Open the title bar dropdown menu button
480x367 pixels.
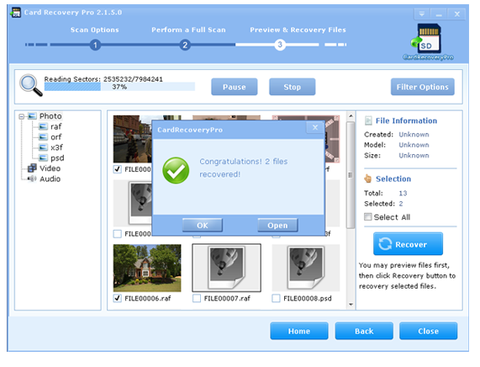422,14
